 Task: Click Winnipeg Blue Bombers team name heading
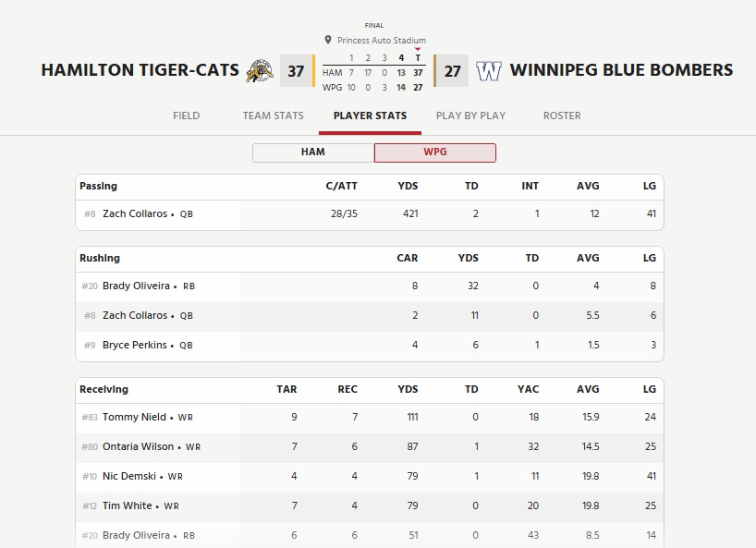tap(621, 70)
